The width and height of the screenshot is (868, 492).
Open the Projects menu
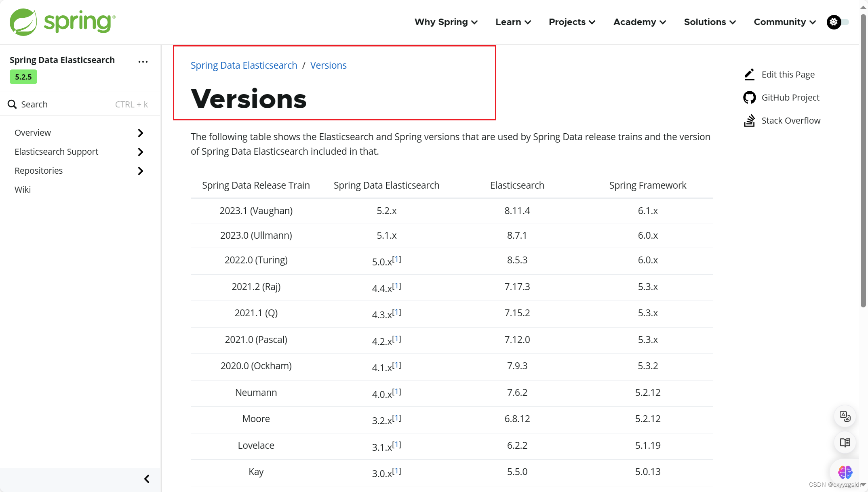[x=571, y=22]
